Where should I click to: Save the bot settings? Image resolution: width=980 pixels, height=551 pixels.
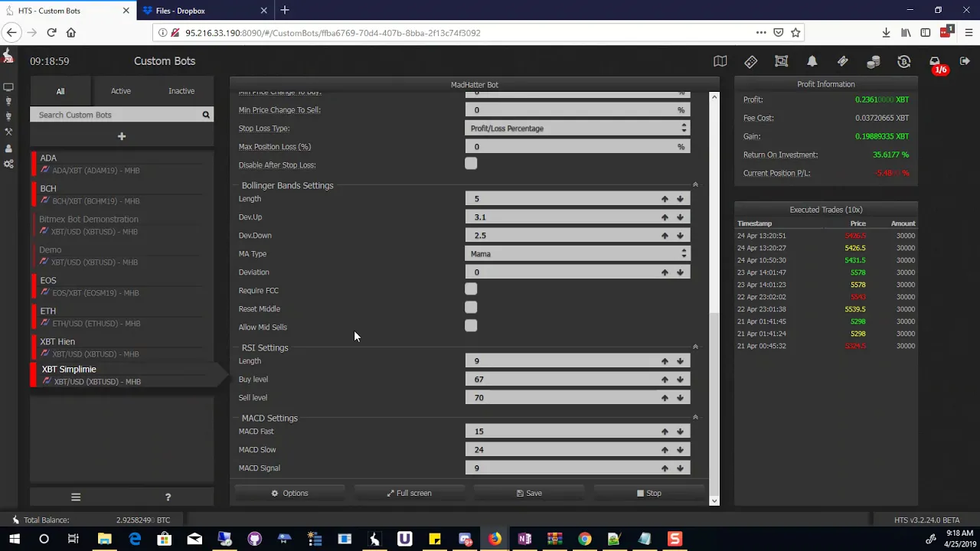point(529,494)
